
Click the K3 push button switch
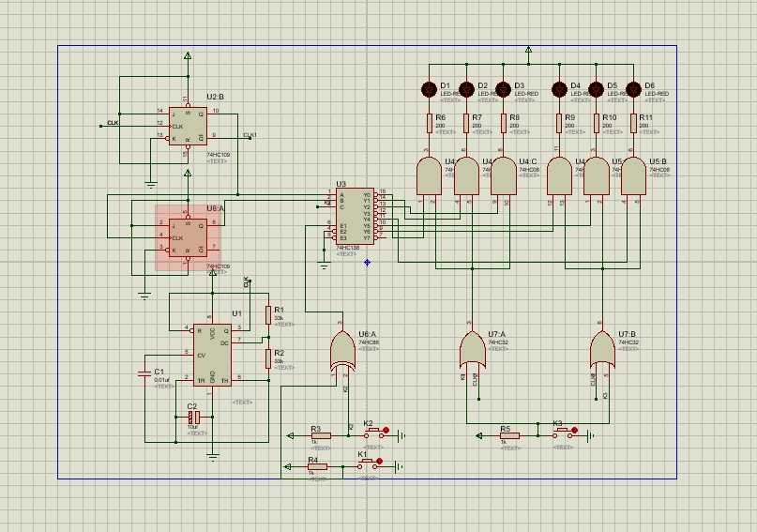click(x=565, y=433)
